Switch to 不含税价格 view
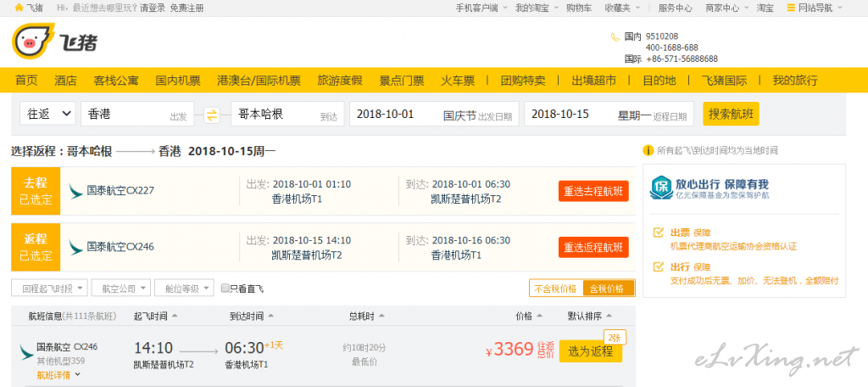This screenshot has width=868, height=387. point(556,289)
